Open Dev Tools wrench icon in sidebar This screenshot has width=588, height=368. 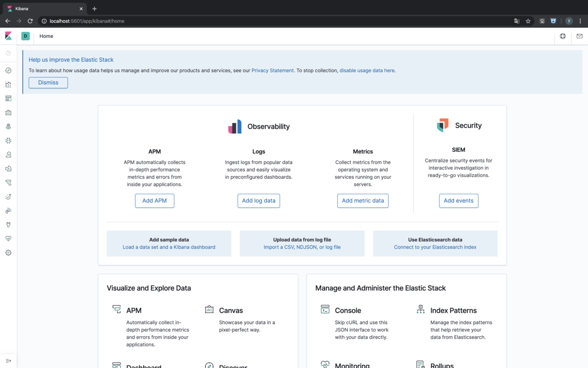coord(8,225)
